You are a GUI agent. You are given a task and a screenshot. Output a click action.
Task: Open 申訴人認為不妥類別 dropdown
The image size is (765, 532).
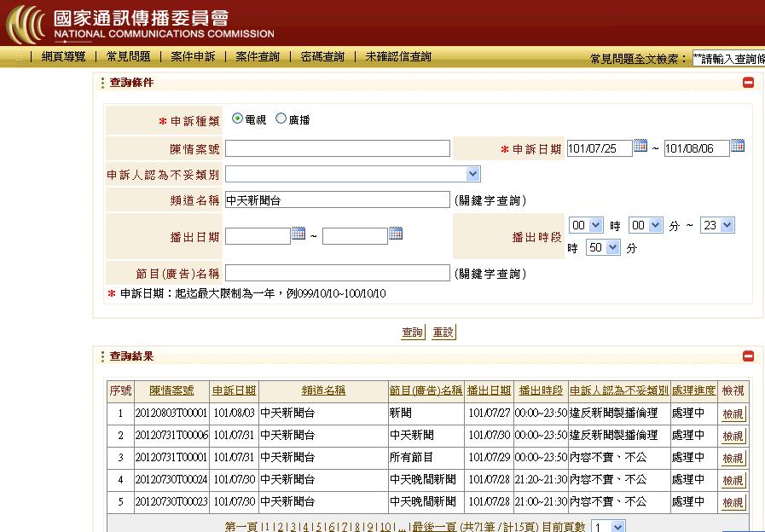353,174
